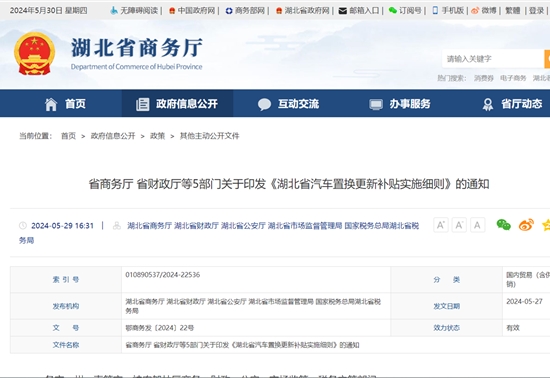Click the 湖北省商务厅 site title
The width and height of the screenshot is (550, 378).
137,48
